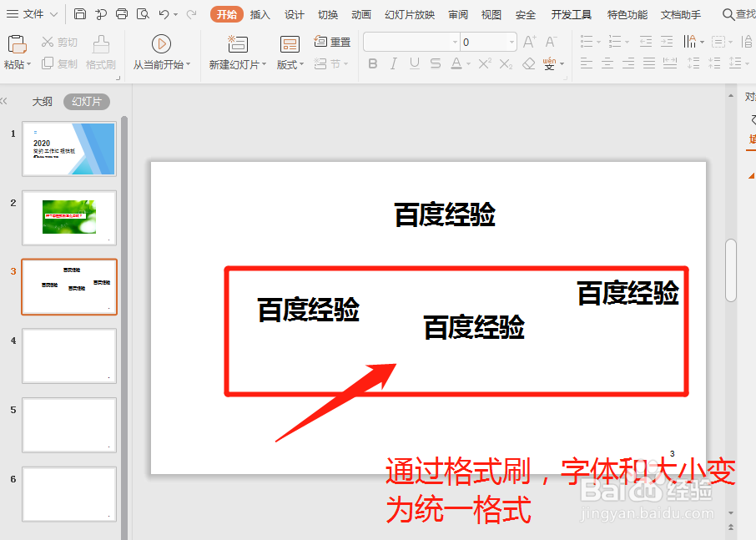The height and width of the screenshot is (540, 756).
Task: Open the 开发工具 tab
Action: tap(572, 15)
